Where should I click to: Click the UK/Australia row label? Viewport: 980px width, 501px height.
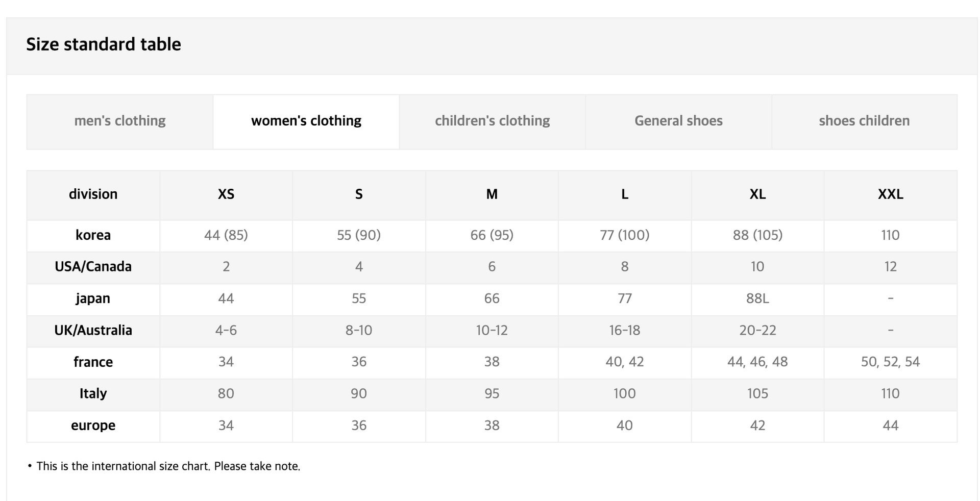pos(93,331)
